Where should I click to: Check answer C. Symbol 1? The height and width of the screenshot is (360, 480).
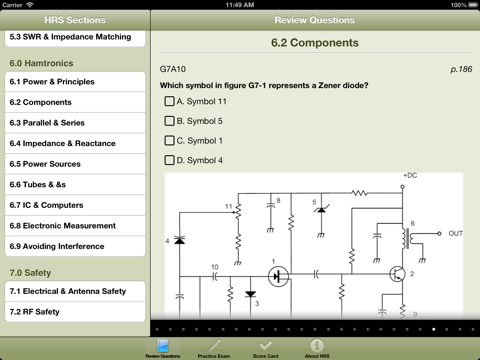click(169, 140)
